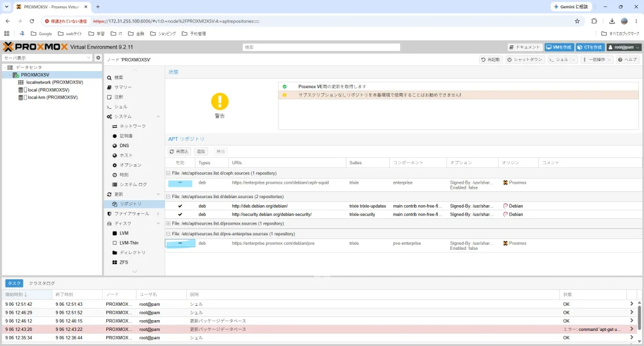Toggle enabled mark for security.debian.org repository
The height and width of the screenshot is (346, 644).
[180, 214]
